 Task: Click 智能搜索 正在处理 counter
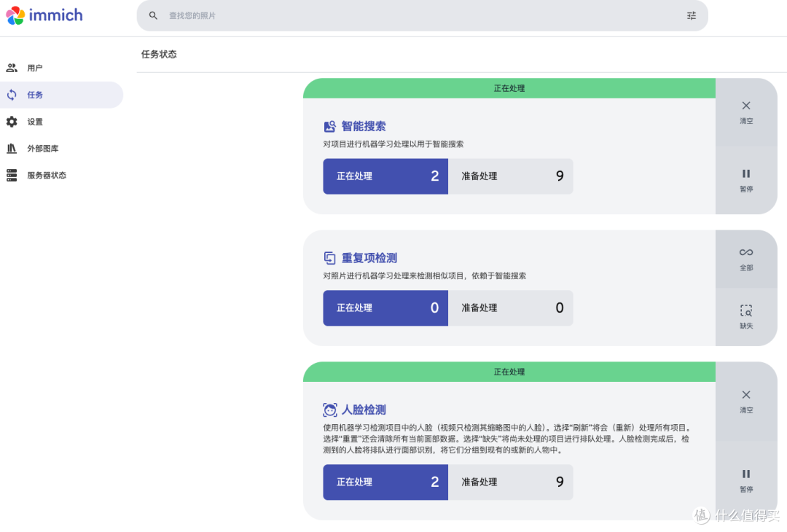(385, 176)
